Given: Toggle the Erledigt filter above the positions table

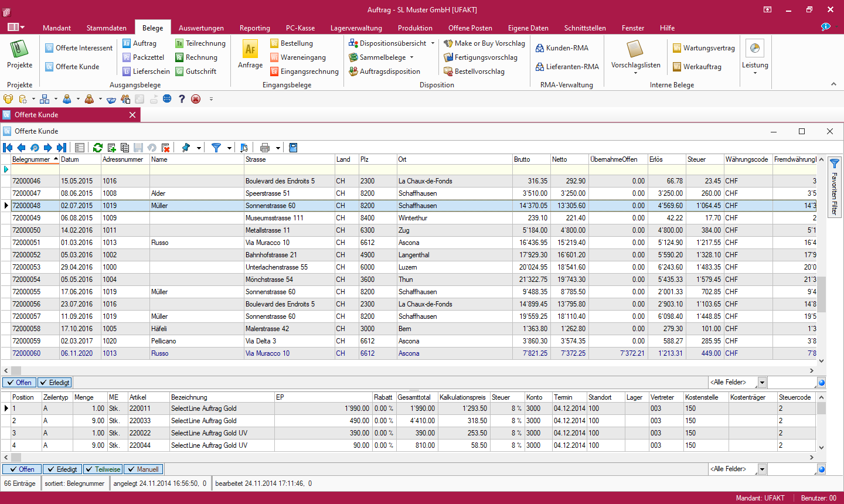Looking at the screenshot, I should pos(55,383).
